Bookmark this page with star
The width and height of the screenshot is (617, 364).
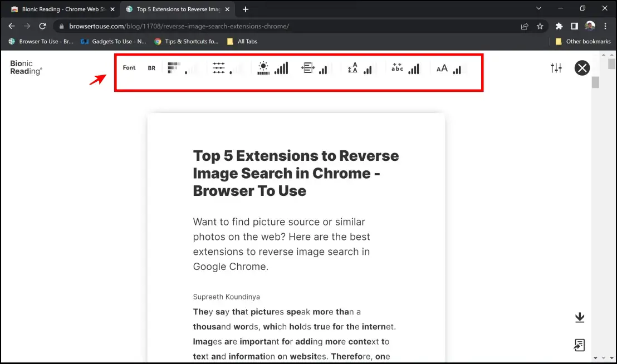[x=540, y=26]
